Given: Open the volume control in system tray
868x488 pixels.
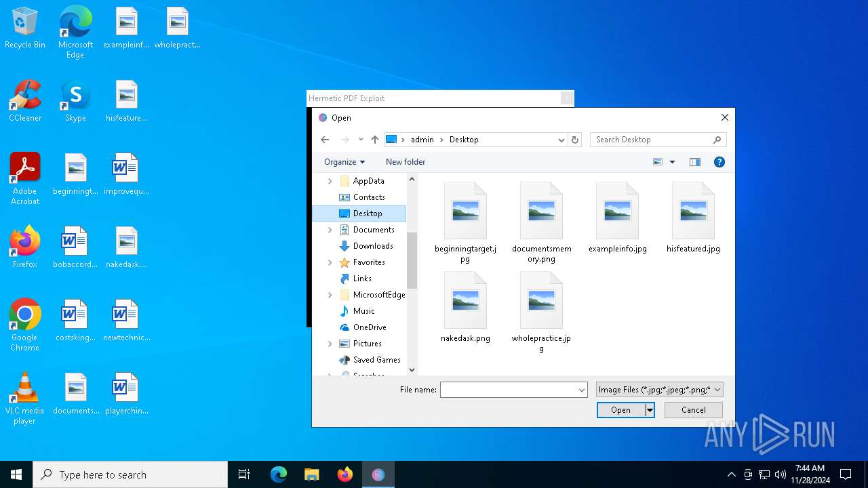Looking at the screenshot, I should 780,474.
